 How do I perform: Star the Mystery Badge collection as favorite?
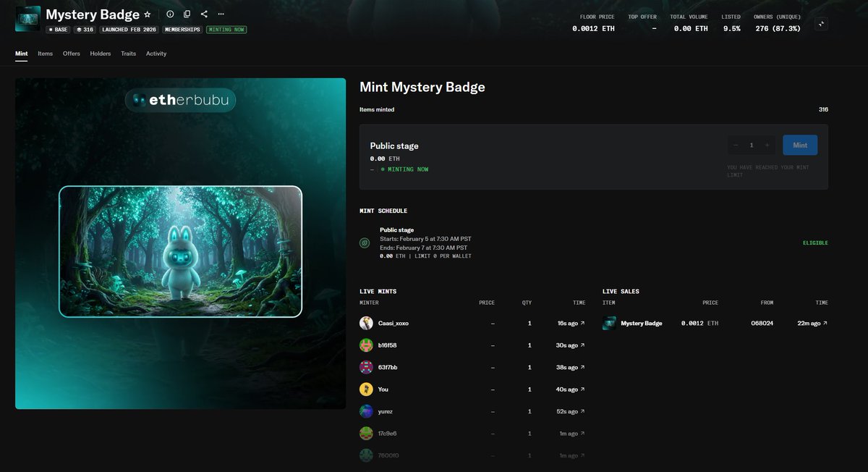(148, 14)
